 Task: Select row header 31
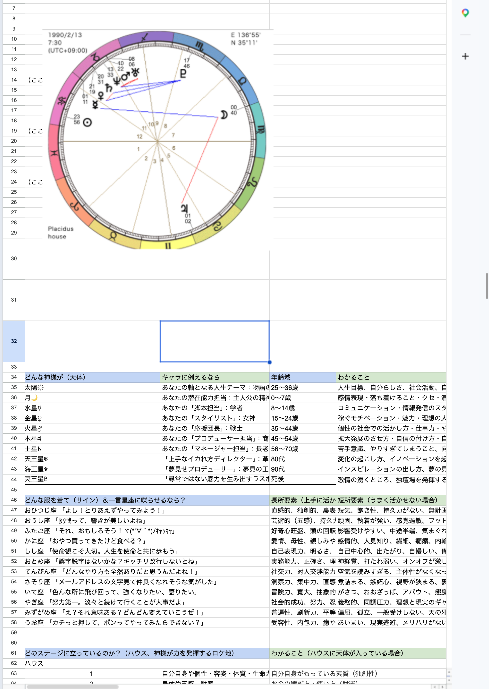(14, 300)
